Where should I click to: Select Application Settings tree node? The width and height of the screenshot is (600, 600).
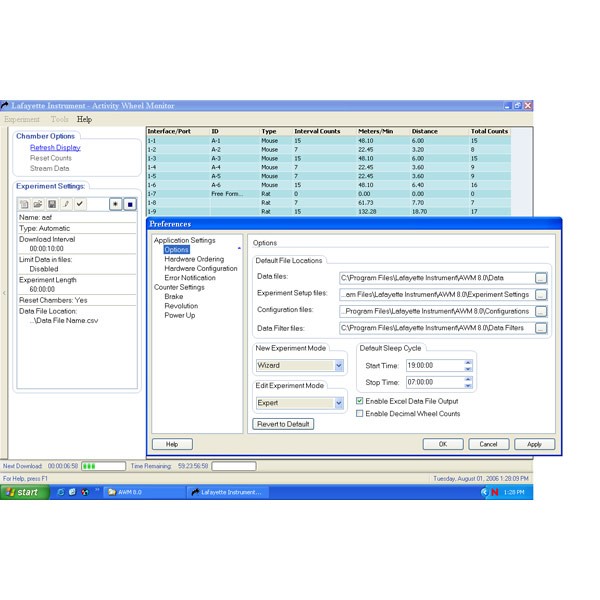click(x=184, y=240)
